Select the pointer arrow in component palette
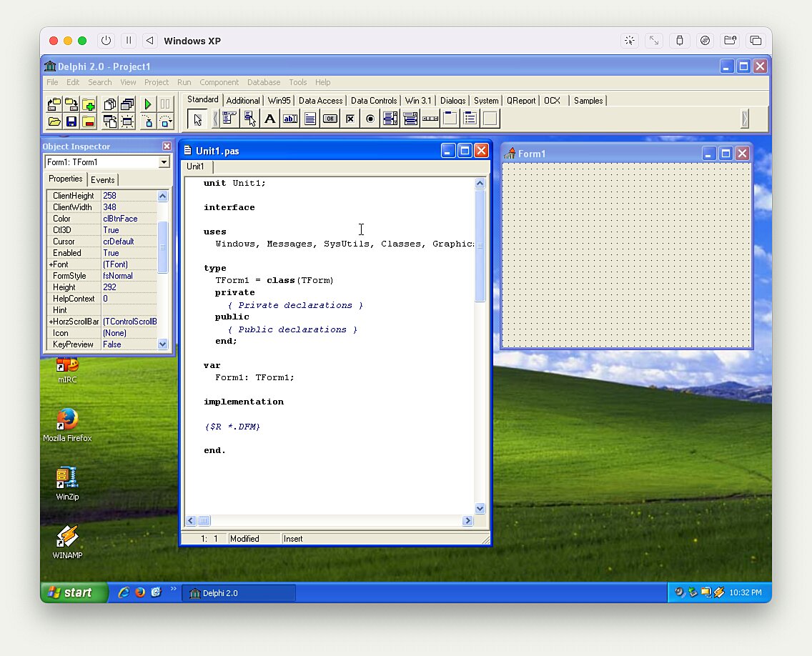 [197, 119]
